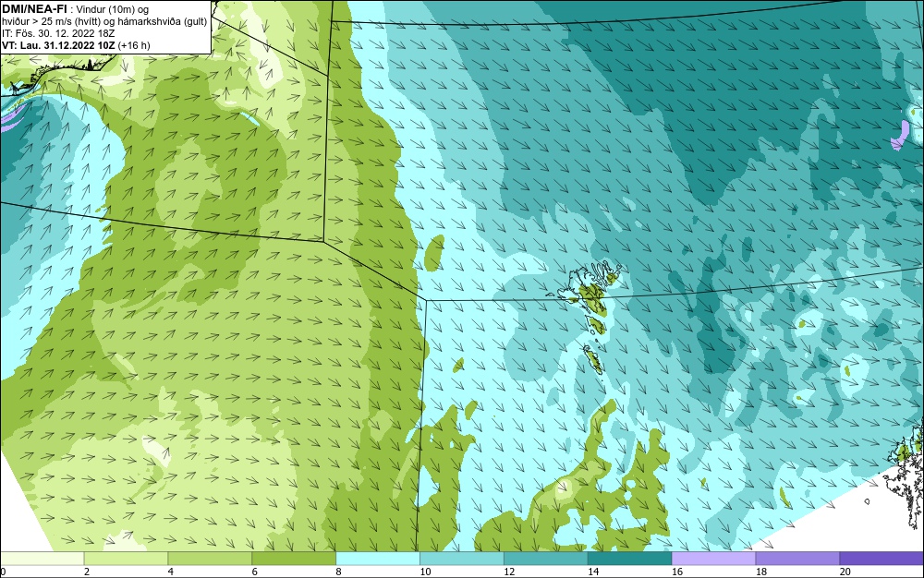Select the medium purple 18–20 m/s legend swatch

797,558
